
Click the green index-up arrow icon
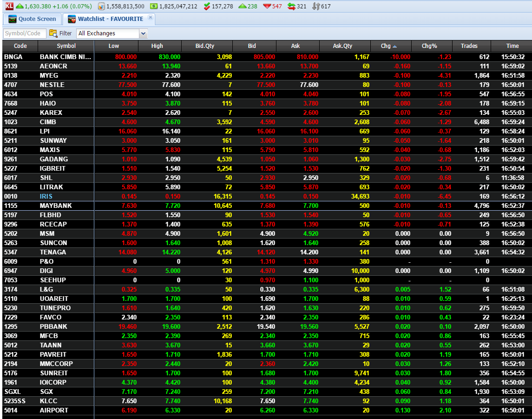click(20, 6)
